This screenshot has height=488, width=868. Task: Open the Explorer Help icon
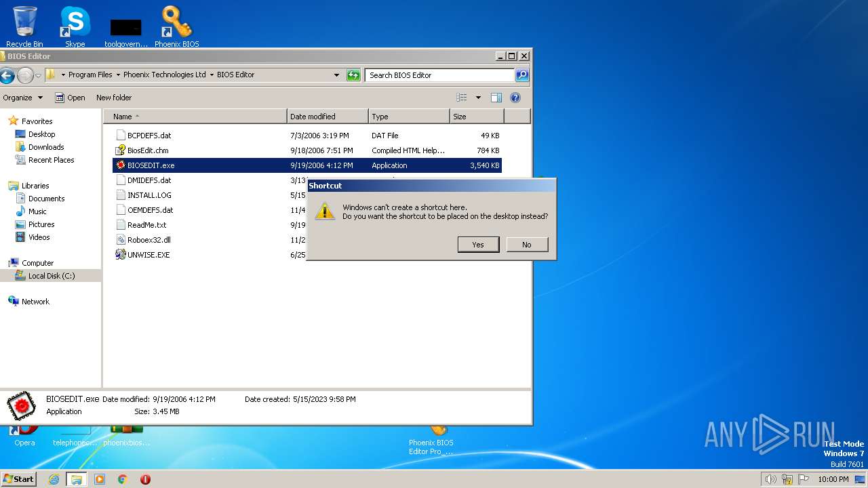[515, 98]
